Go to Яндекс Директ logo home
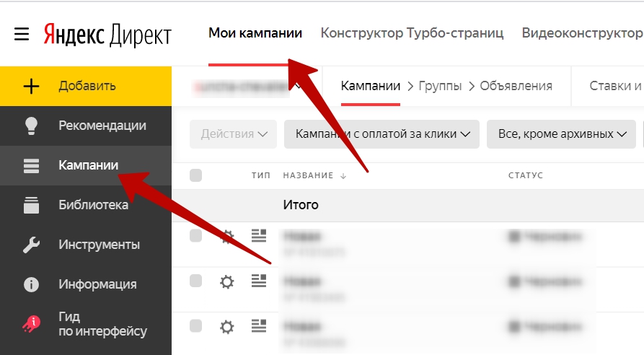This screenshot has height=355, width=644. pos(107,35)
